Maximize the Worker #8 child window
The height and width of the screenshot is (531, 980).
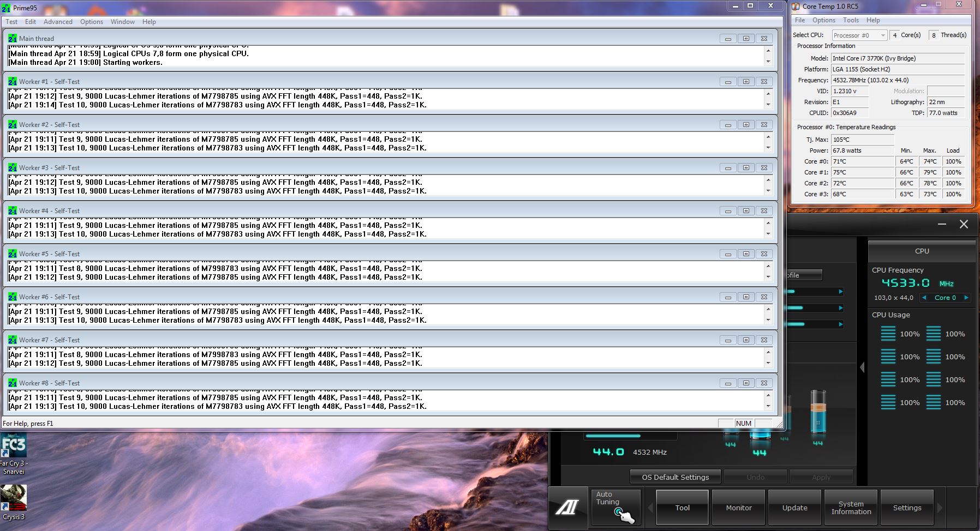point(746,383)
